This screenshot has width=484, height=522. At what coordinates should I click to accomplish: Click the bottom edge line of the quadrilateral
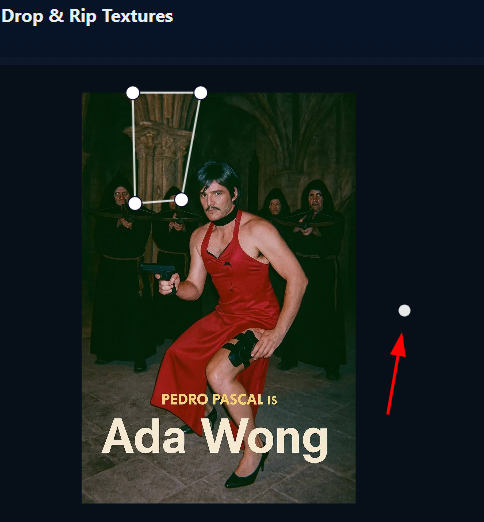tap(158, 202)
